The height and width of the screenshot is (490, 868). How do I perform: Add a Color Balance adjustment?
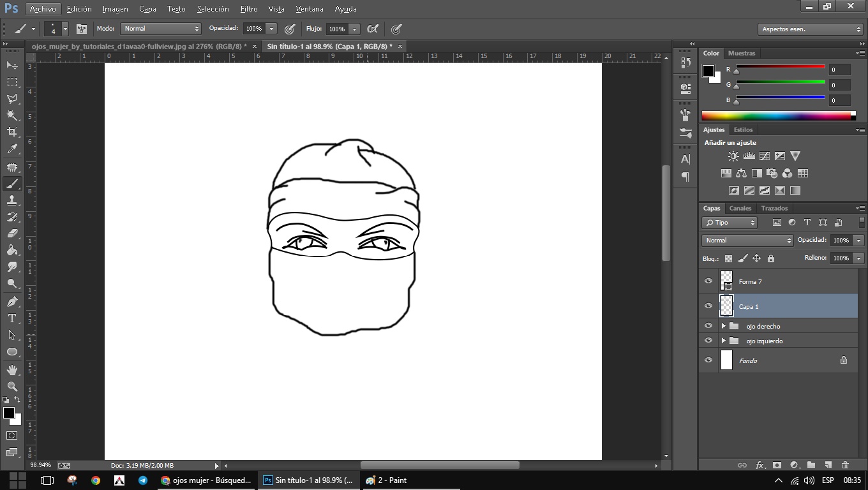[x=741, y=173]
